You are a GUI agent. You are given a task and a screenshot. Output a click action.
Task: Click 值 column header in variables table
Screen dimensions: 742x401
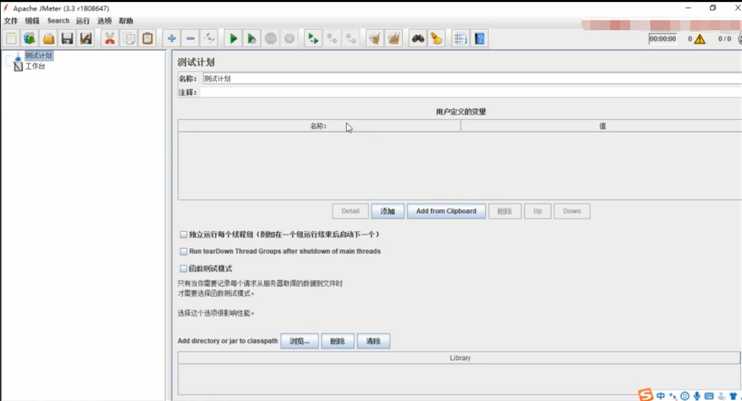[601, 126]
